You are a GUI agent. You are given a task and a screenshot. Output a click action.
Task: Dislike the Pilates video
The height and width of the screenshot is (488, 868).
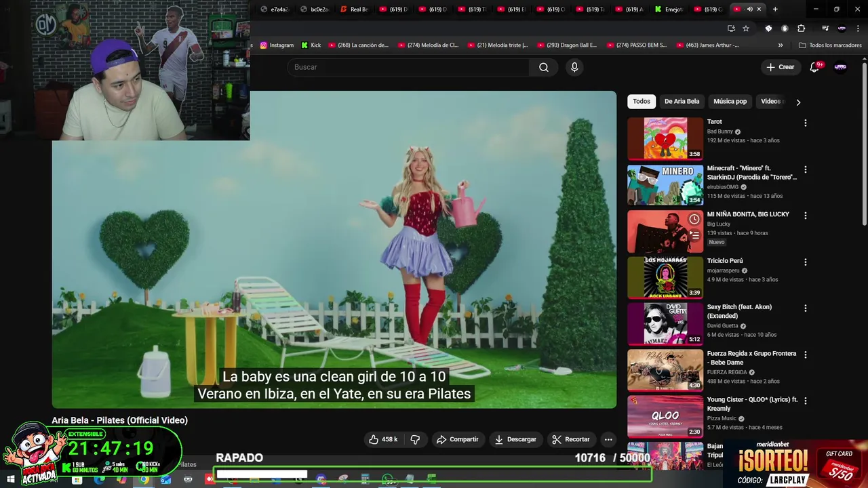pos(415,439)
